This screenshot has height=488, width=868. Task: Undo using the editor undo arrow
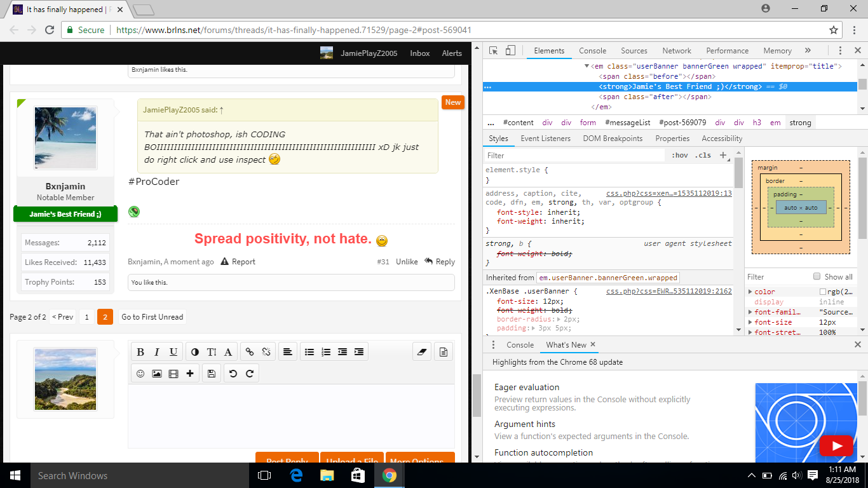pos(233,374)
